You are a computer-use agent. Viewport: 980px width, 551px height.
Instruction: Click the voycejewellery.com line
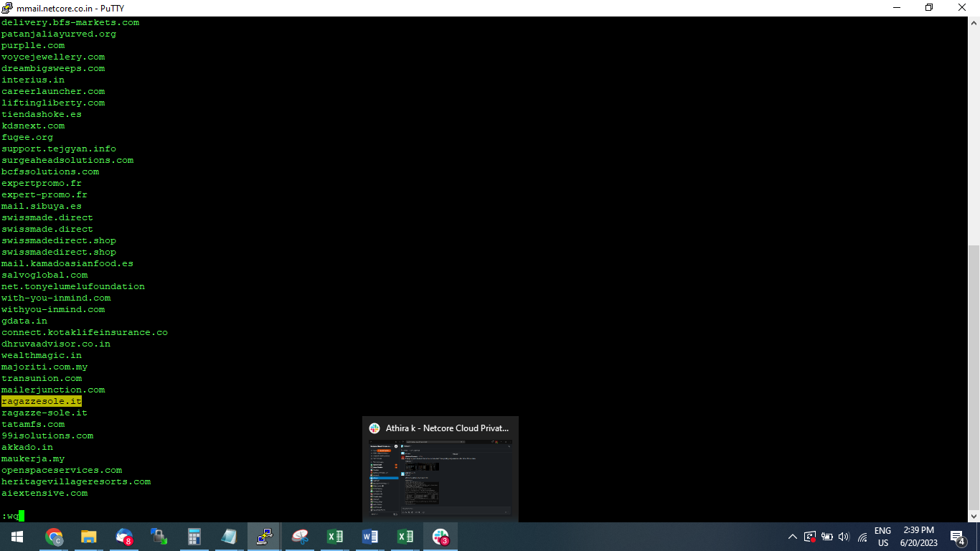53,57
